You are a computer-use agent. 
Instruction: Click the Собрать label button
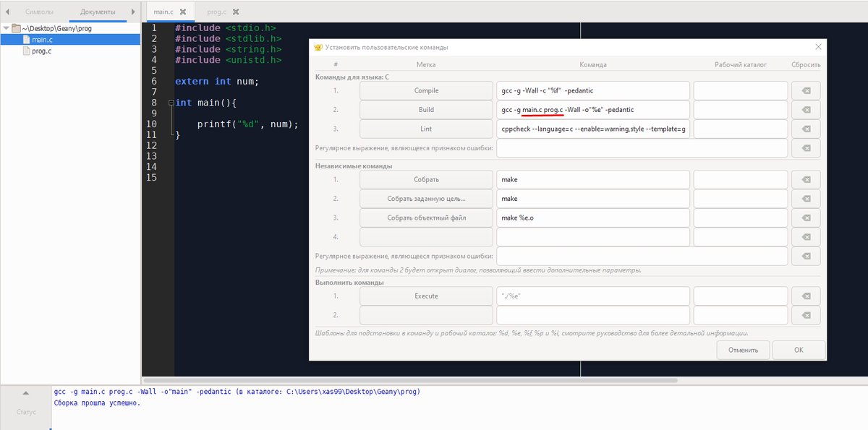[x=426, y=179]
